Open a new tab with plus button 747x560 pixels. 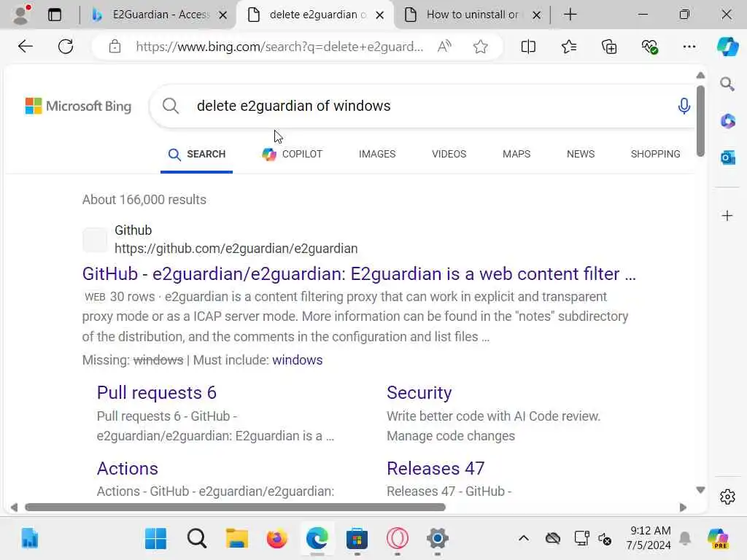570,15
